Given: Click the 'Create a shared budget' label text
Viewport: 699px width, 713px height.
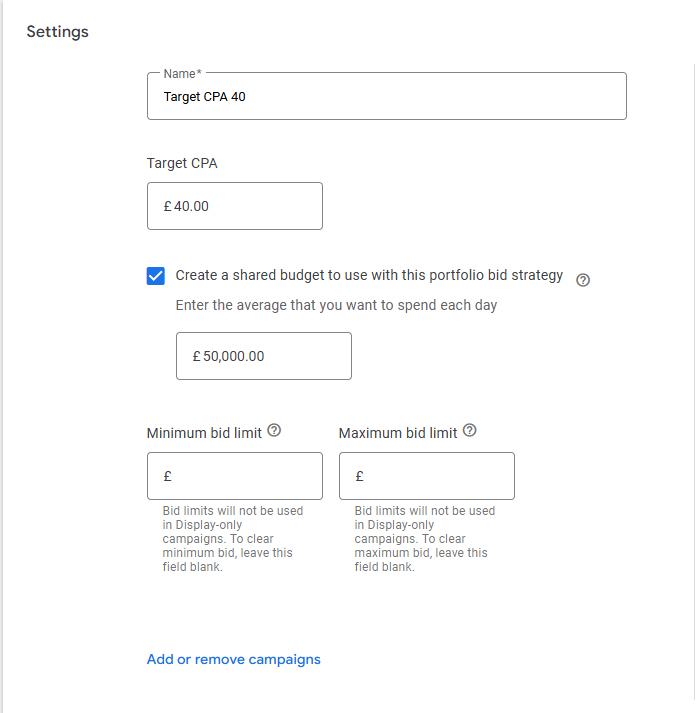Looking at the screenshot, I should pos(369,275).
